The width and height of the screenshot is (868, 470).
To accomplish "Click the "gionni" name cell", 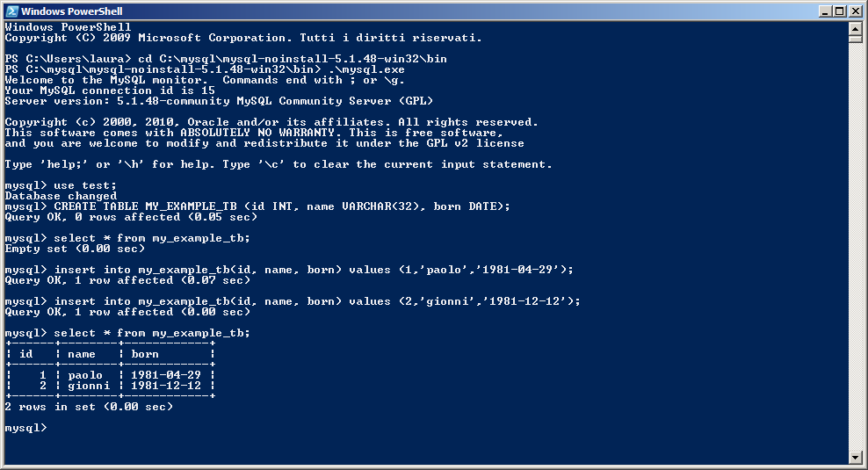I will [x=89, y=386].
